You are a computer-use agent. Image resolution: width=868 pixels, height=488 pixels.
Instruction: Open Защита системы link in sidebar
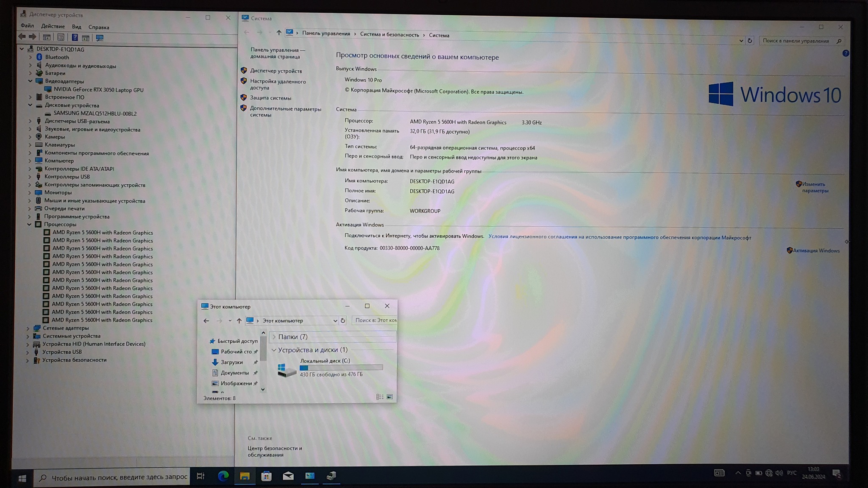270,98
